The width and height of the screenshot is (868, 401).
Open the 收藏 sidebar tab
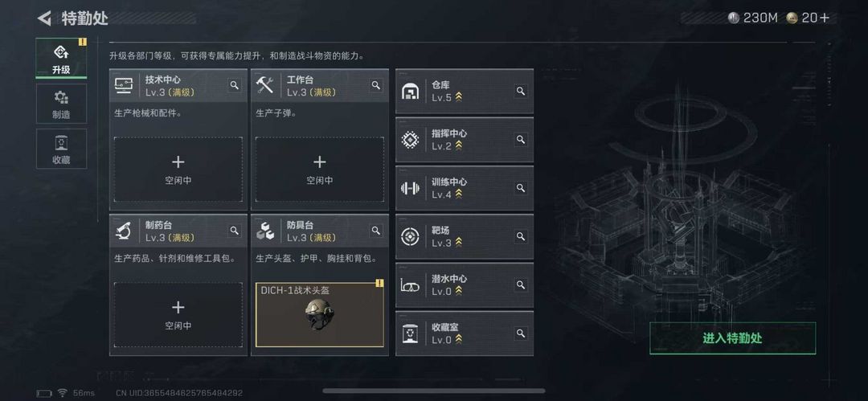pos(61,149)
